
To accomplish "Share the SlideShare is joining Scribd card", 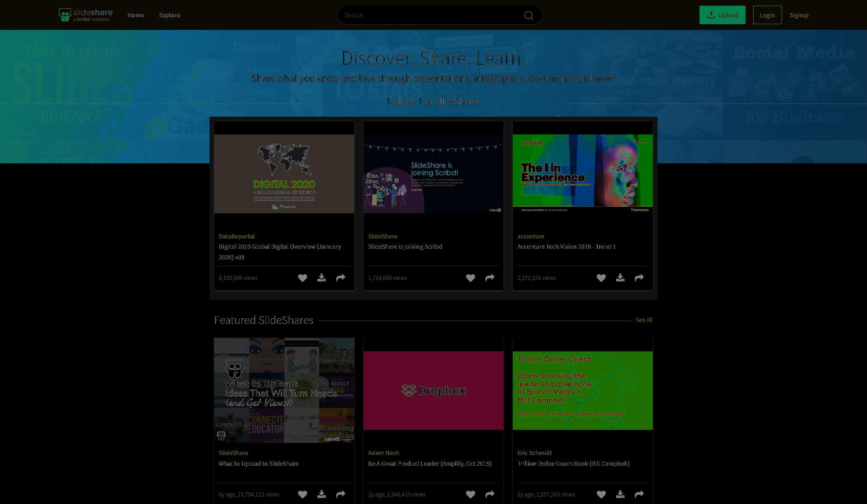I will (x=490, y=278).
